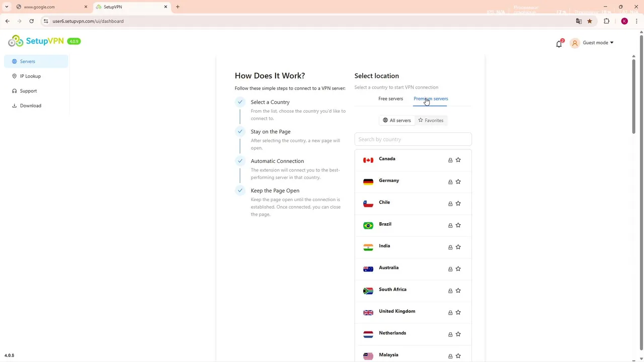Image resolution: width=644 pixels, height=362 pixels.
Task: Bookmark this page with the star icon
Action: point(590,21)
